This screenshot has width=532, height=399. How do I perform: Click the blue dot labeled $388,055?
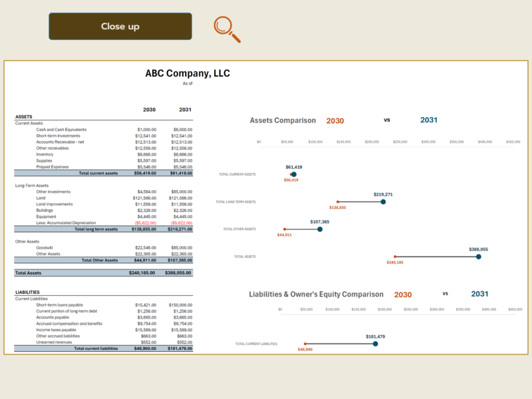point(478,257)
